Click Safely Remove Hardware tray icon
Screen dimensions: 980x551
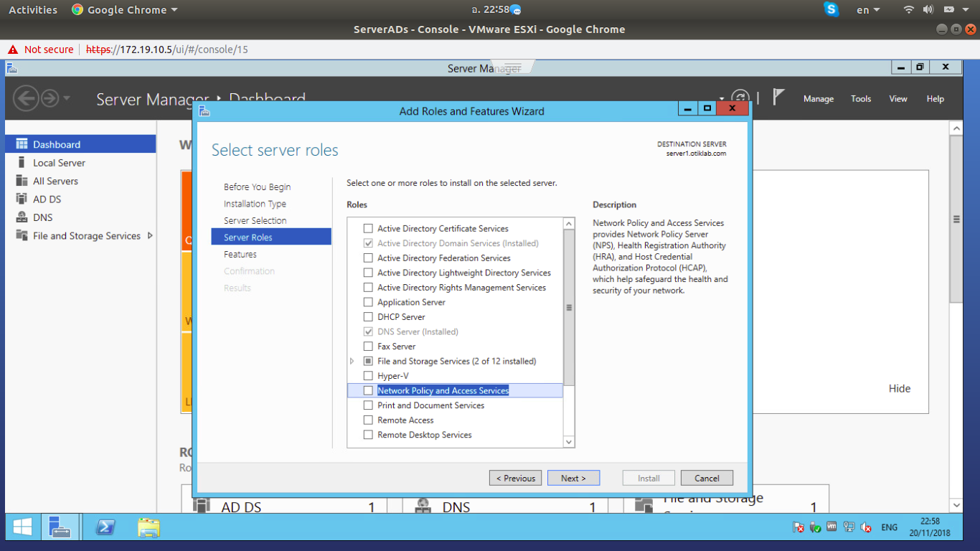pos(815,527)
